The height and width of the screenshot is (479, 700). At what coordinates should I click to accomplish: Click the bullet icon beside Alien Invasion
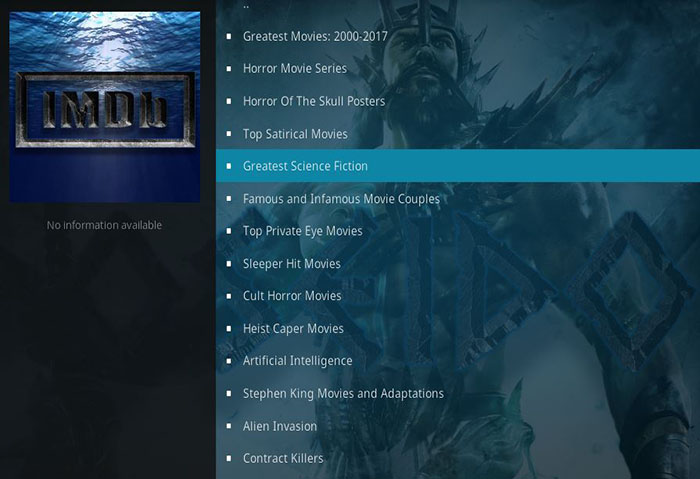229,426
